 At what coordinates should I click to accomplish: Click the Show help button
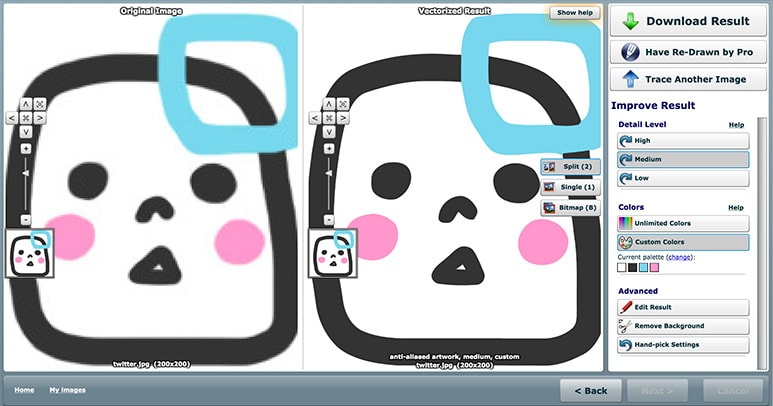pos(574,13)
